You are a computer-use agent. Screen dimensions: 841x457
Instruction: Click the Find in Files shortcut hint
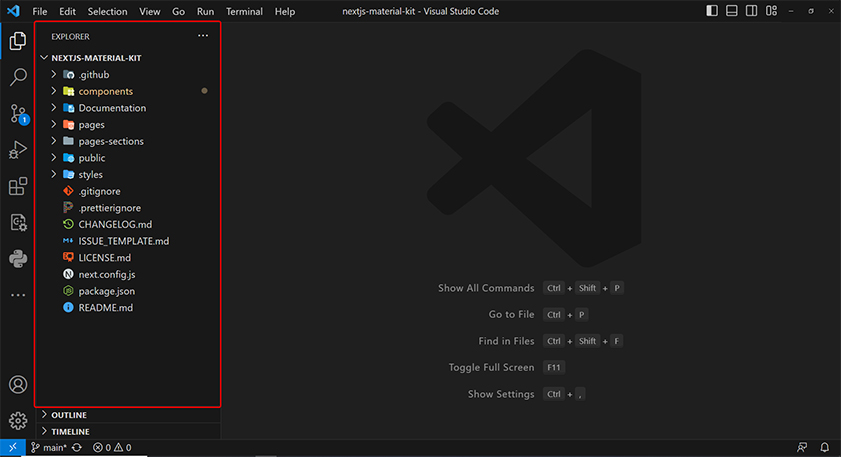[x=551, y=341]
